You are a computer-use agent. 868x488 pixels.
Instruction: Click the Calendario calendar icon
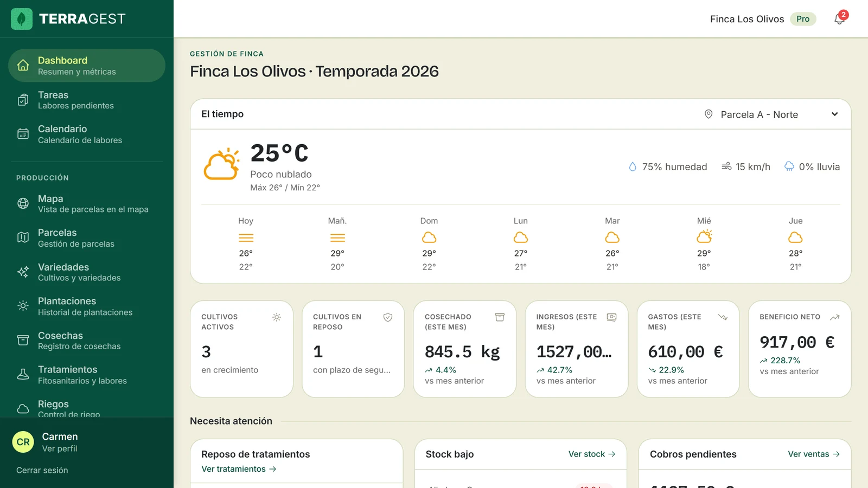click(23, 134)
